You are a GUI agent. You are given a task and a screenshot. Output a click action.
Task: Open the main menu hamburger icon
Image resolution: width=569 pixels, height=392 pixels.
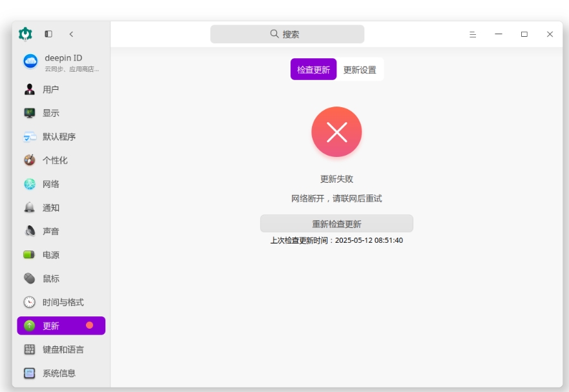pos(473,34)
